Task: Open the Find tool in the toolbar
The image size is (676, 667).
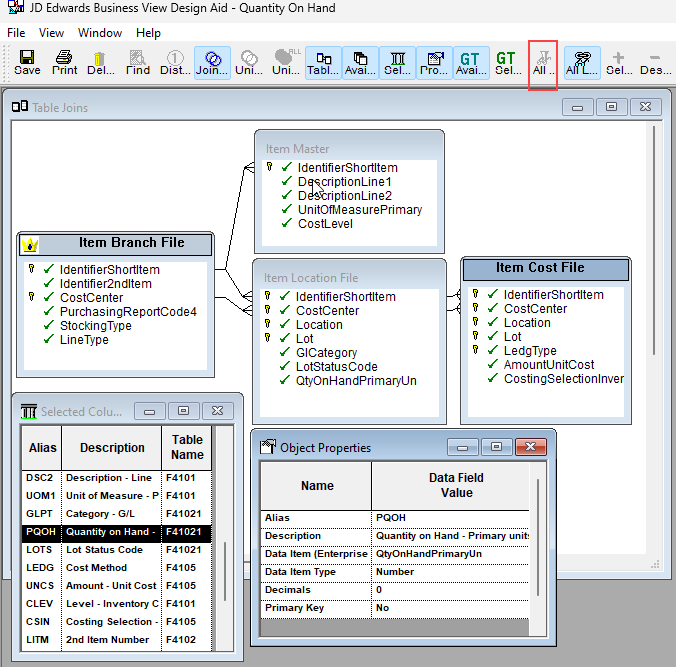Action: 138,63
